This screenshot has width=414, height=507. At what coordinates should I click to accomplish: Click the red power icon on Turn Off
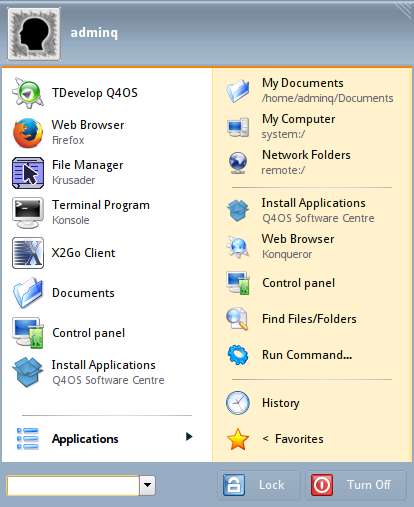click(322, 485)
